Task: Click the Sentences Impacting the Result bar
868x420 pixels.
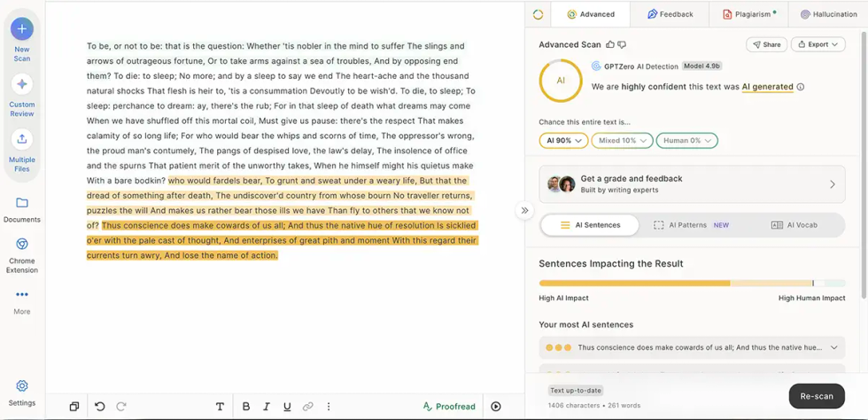Action: [692, 284]
